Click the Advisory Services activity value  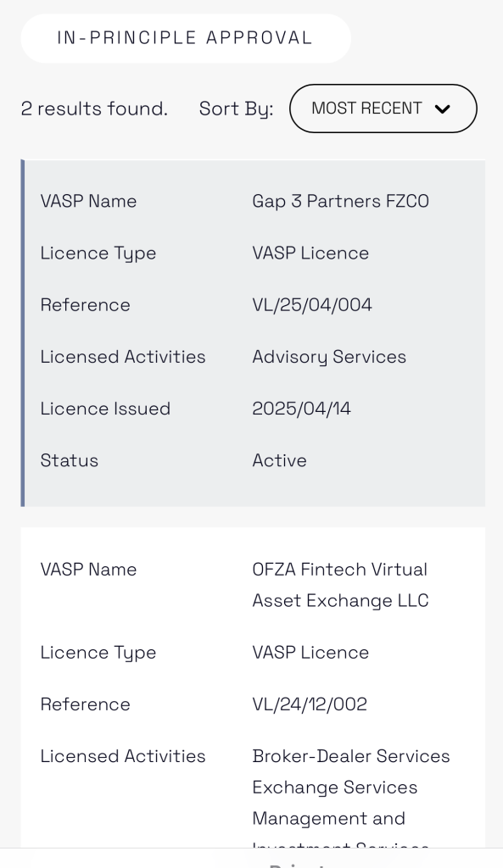coord(329,357)
